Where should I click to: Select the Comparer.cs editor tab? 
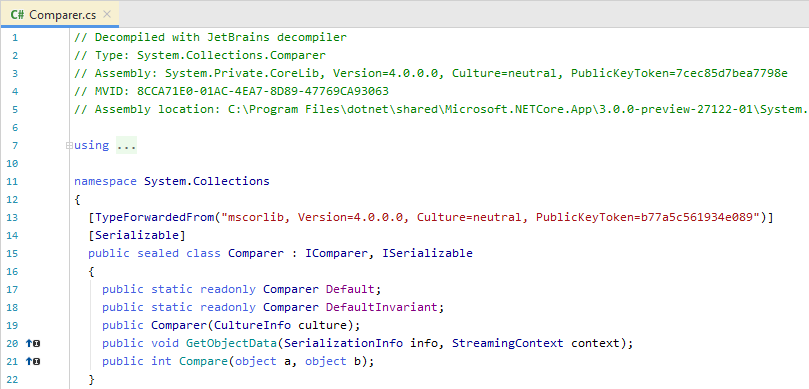60,14
